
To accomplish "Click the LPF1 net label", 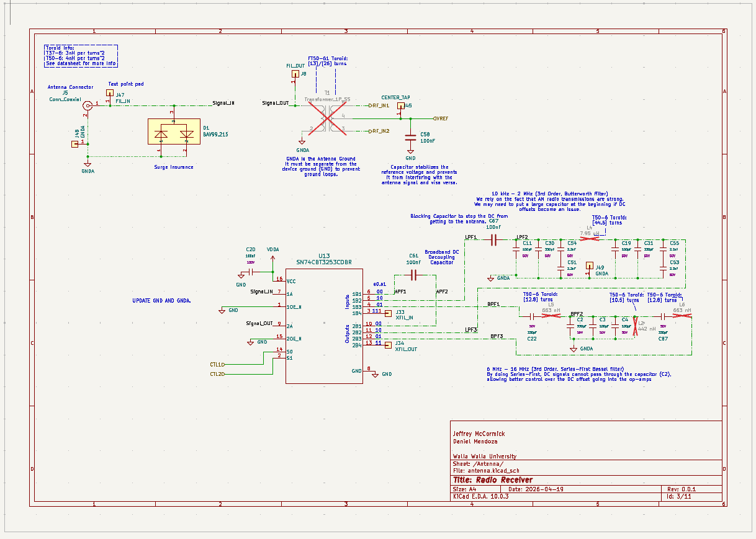I will 470,238.
